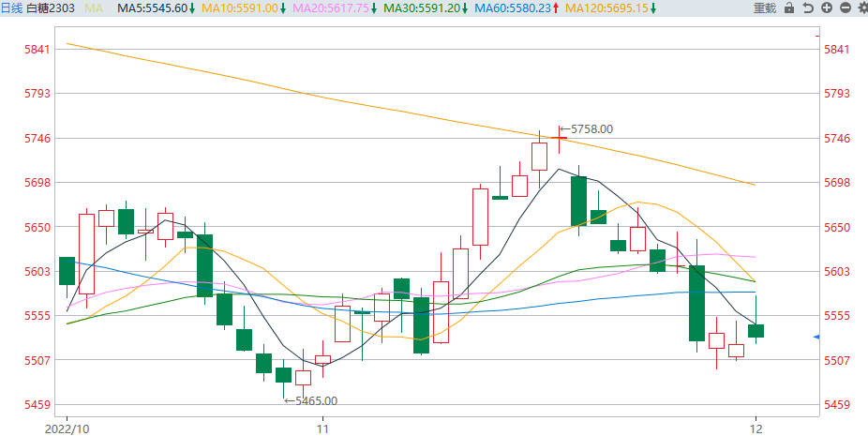The width and height of the screenshot is (868, 436).
Task: Click the lock icon in chart toolbar
Action: pyautogui.click(x=789, y=8)
